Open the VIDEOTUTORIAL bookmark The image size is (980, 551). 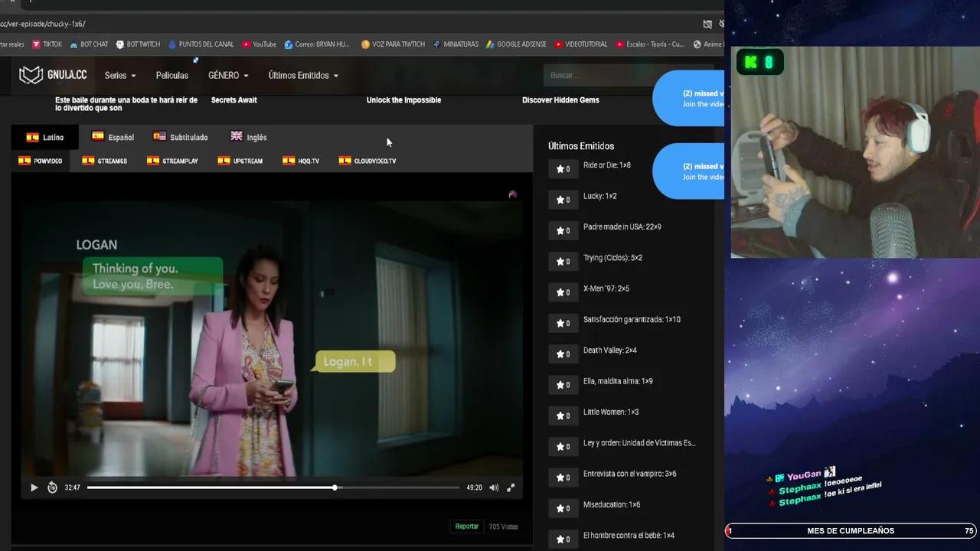[x=581, y=44]
